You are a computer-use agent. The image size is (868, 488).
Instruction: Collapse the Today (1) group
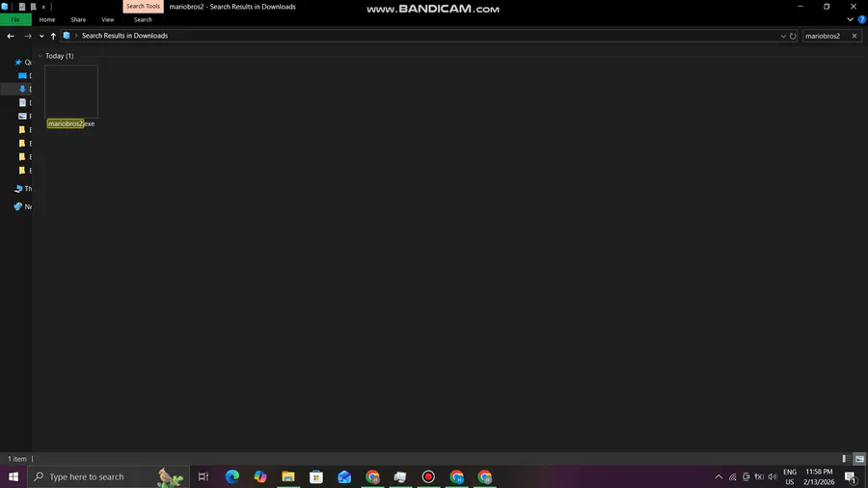click(x=41, y=56)
